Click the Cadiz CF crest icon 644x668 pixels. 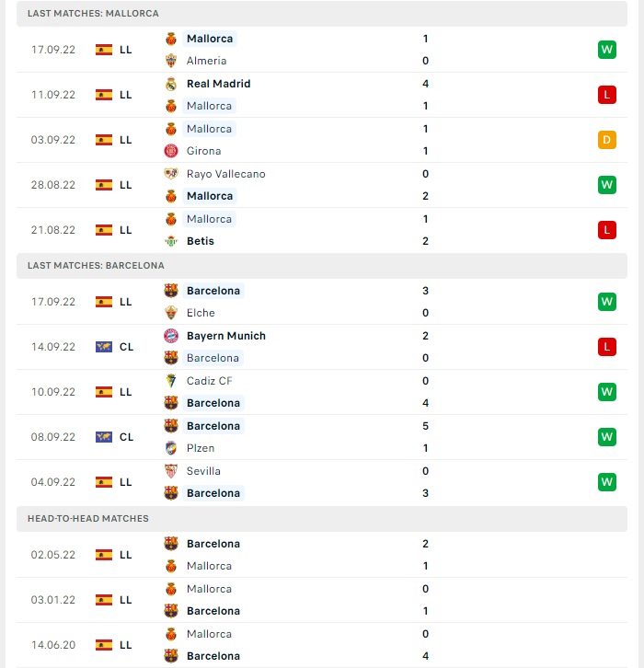171,381
